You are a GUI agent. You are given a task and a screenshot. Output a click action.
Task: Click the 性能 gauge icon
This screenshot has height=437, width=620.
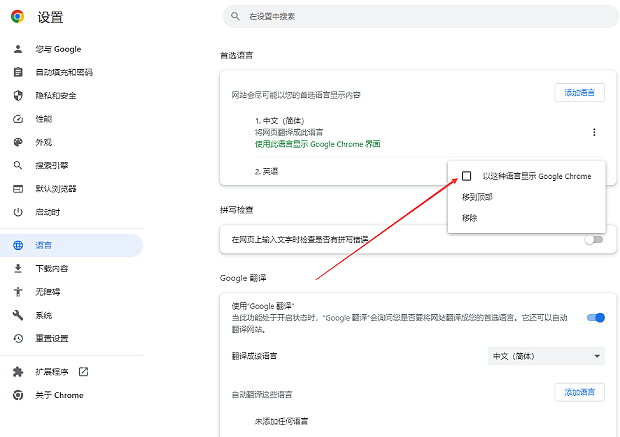point(18,119)
